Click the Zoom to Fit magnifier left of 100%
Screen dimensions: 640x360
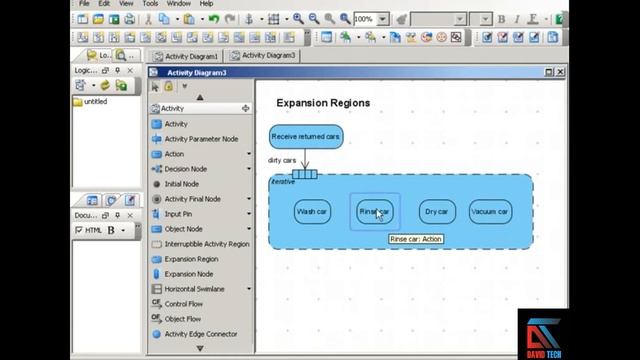pyautogui.click(x=345, y=18)
